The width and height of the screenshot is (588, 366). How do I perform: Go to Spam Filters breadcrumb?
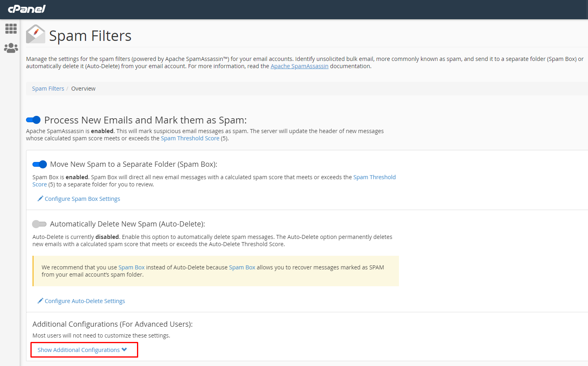coord(48,89)
